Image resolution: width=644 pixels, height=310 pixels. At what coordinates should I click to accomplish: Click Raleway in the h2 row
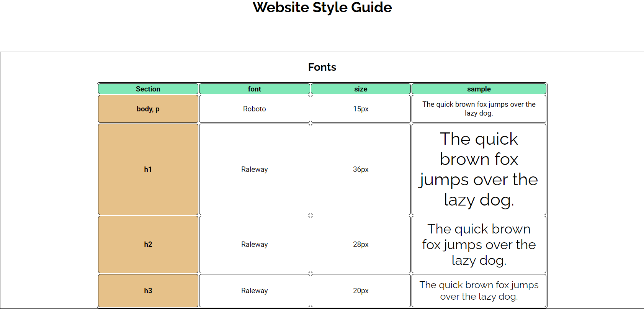(x=255, y=245)
